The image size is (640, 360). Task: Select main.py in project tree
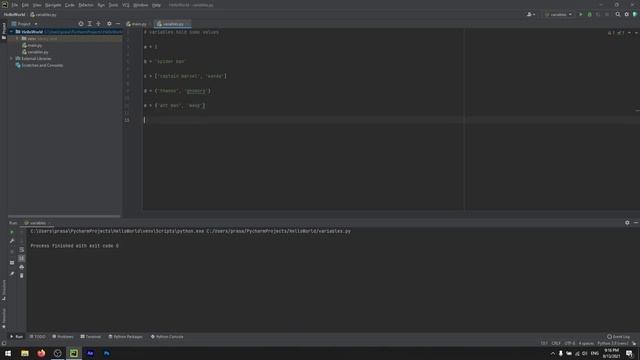click(x=32, y=45)
